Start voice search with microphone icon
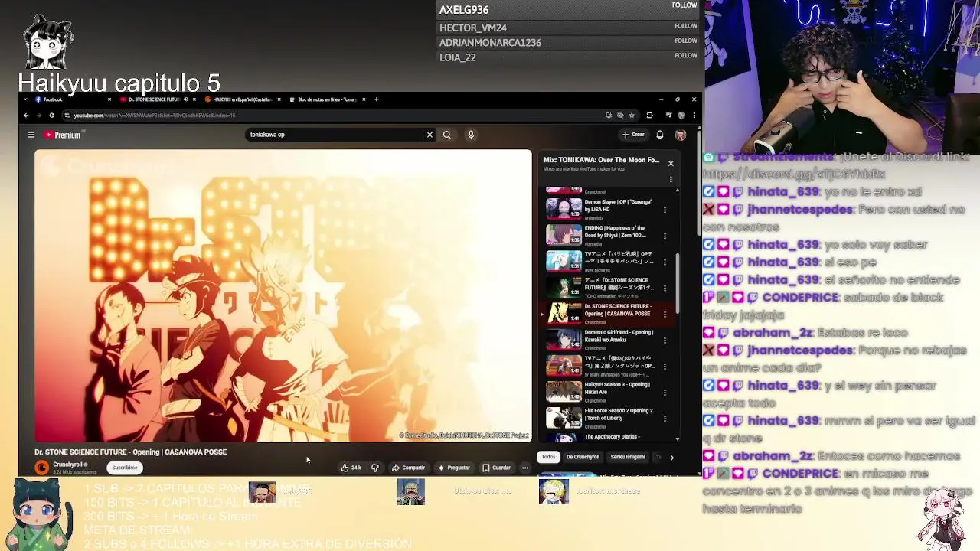This screenshot has width=980, height=551. tap(471, 135)
